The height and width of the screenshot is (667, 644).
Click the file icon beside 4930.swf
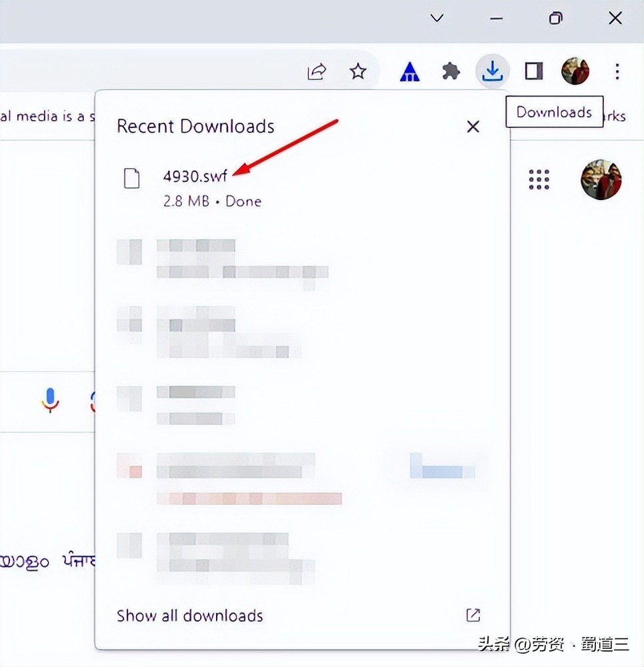click(132, 178)
